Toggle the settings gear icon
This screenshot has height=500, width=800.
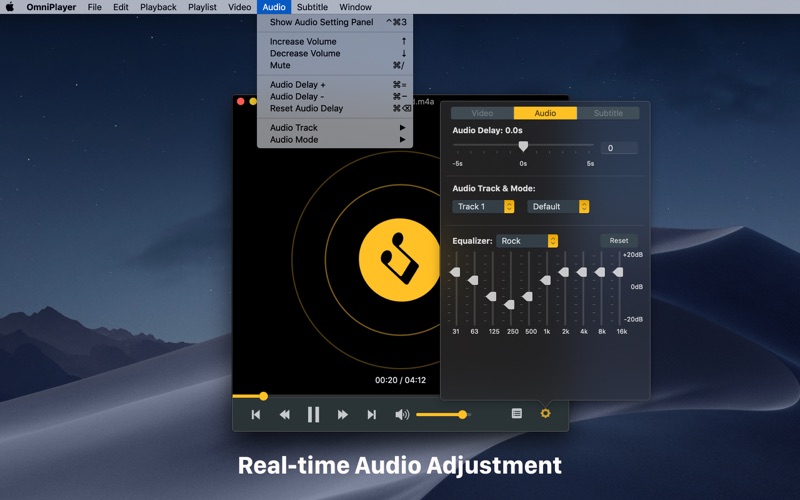pyautogui.click(x=545, y=413)
